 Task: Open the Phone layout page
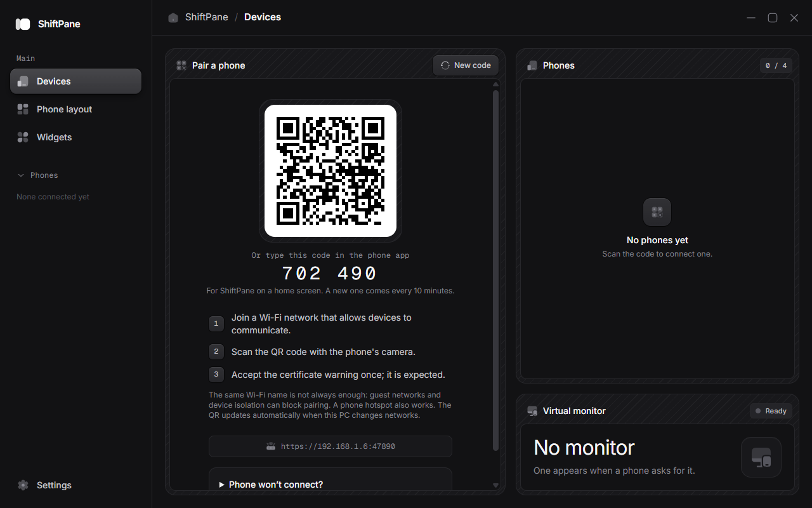75,109
